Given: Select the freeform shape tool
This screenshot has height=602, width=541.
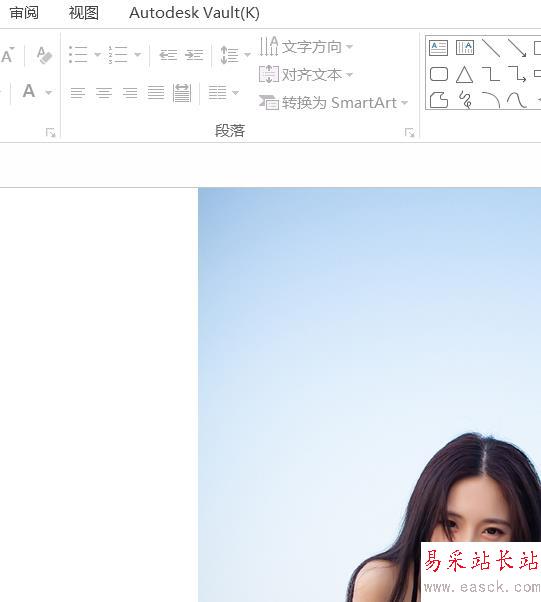Looking at the screenshot, I should click(x=438, y=100).
